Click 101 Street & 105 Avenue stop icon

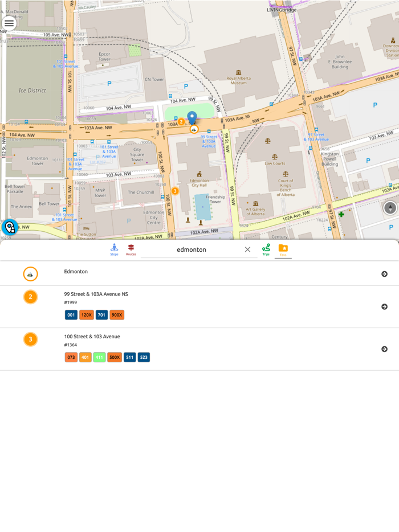[x=66, y=56]
